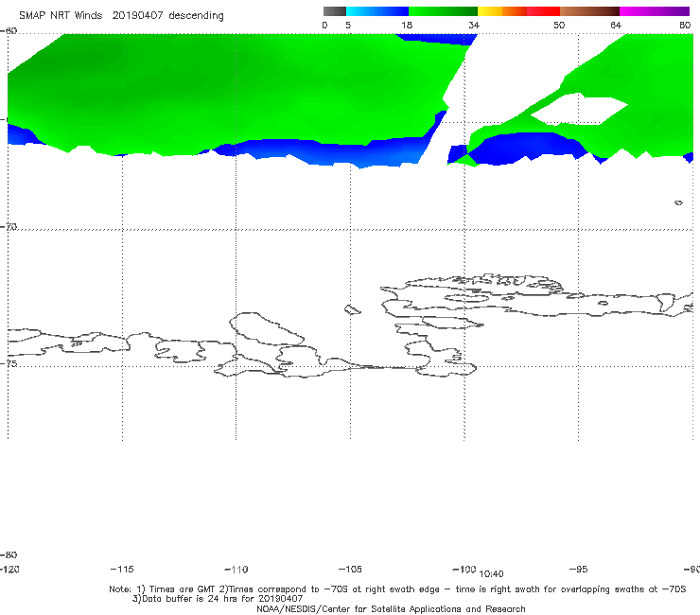Click the word 'descending' in the title
The height and width of the screenshot is (615, 700).
pyautogui.click(x=196, y=16)
